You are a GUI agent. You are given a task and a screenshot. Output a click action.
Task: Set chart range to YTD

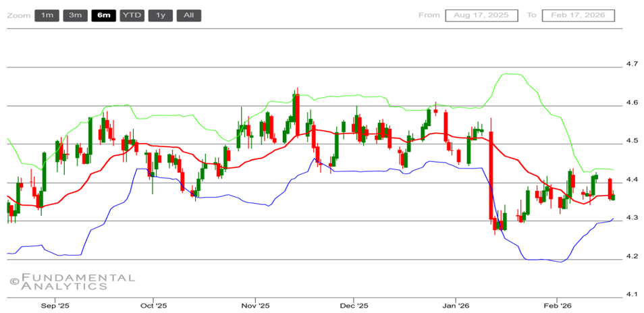pos(132,15)
